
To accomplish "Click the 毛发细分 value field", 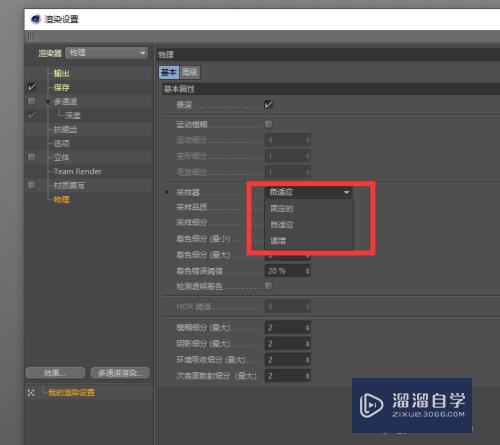I will tap(285, 172).
